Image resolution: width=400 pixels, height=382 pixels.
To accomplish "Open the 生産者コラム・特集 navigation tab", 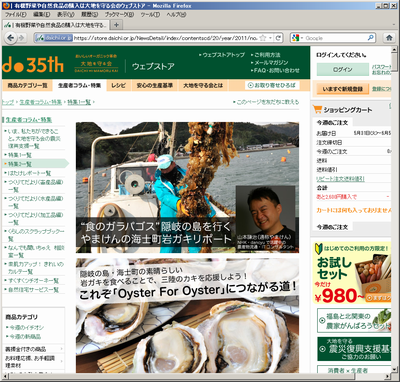I will click(79, 86).
